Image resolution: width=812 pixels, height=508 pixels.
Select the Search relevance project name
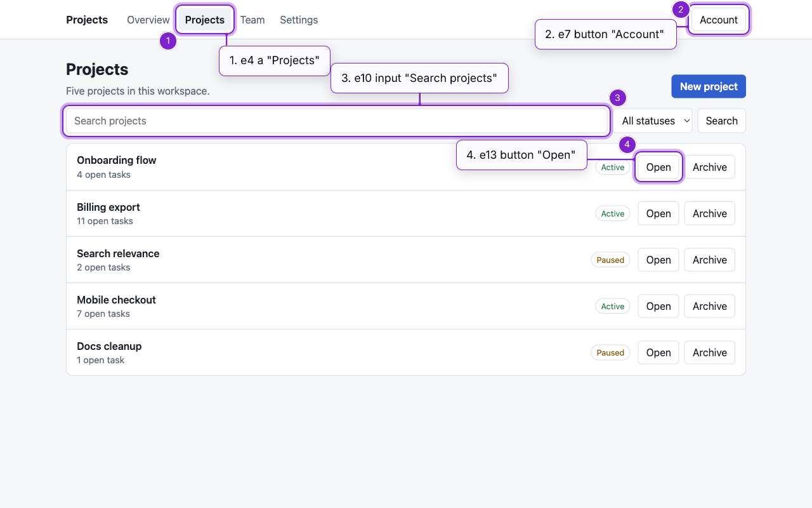(x=118, y=253)
